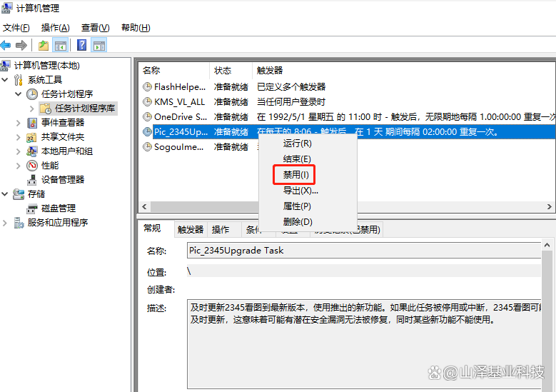
Task: Click the 事件查看器 icon
Action: point(32,123)
